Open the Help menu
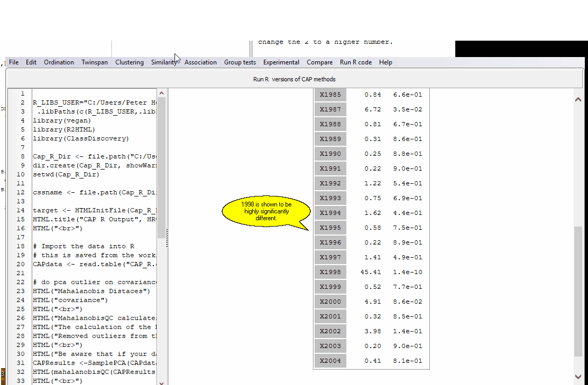The image size is (588, 385). click(385, 62)
